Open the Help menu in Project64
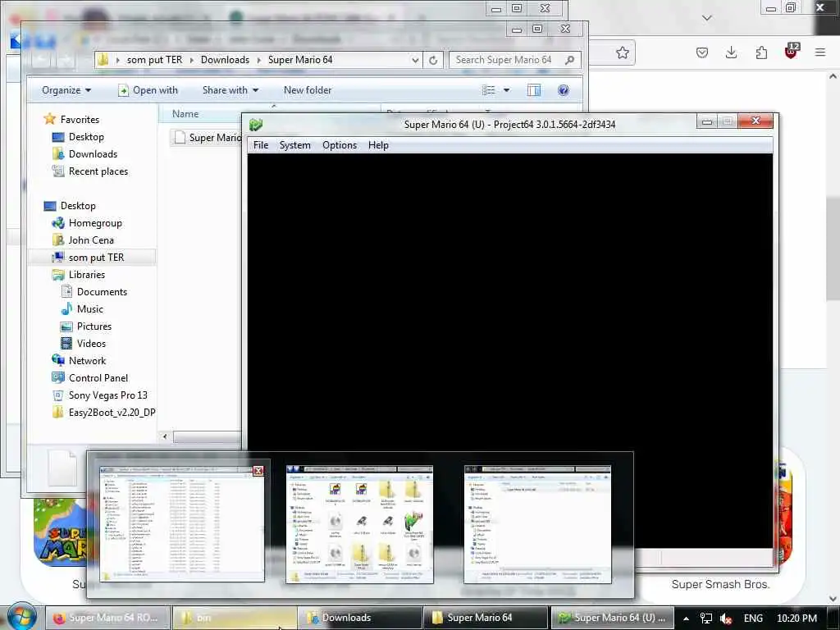 tap(378, 145)
